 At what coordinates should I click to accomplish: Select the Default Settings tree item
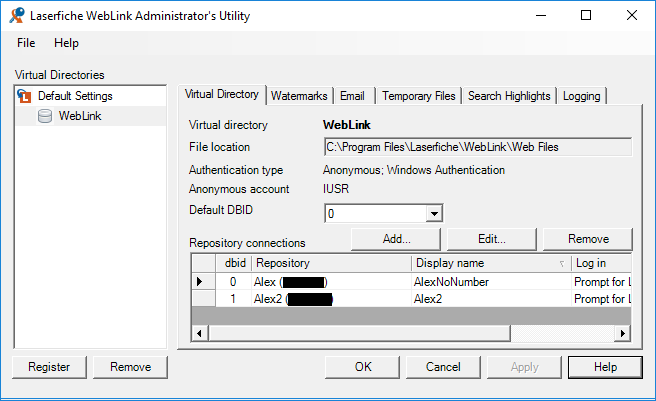75,96
